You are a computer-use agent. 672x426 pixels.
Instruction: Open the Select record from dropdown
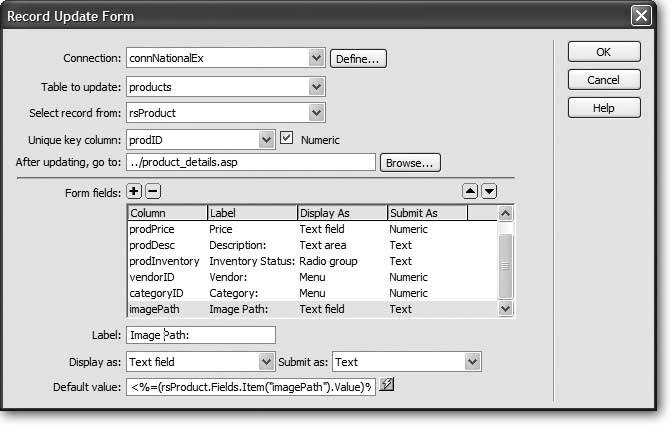click(316, 113)
